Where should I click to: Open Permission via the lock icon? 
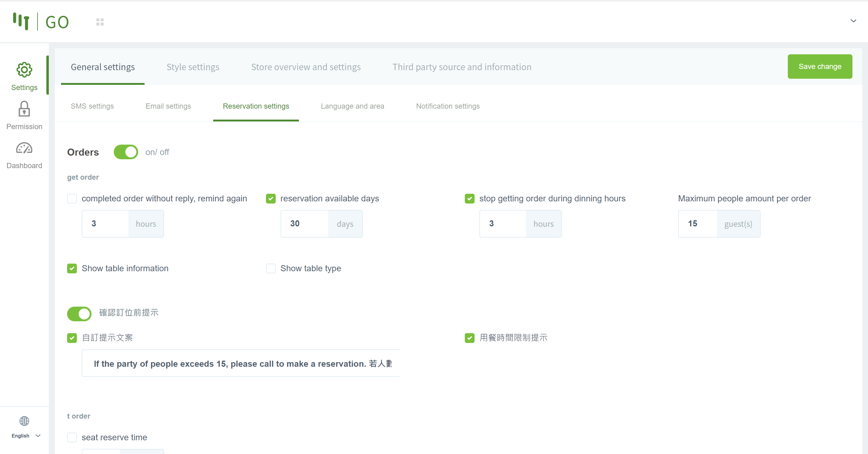click(x=24, y=109)
